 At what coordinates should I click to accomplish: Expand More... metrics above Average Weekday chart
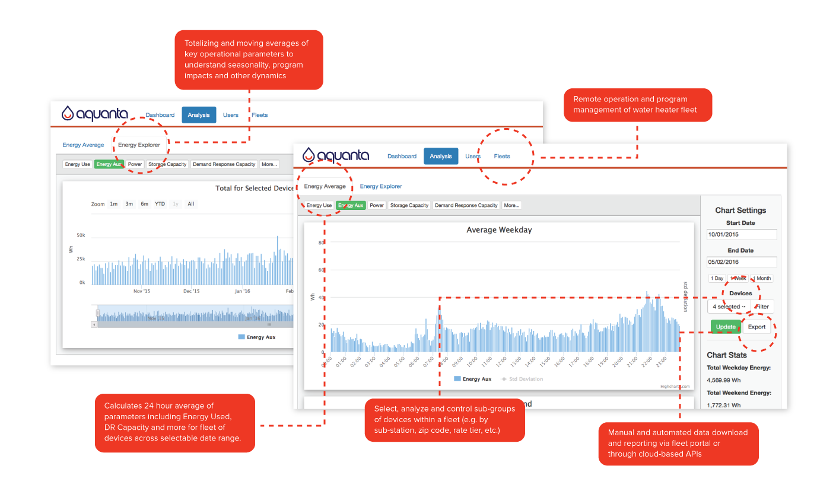[x=511, y=205]
